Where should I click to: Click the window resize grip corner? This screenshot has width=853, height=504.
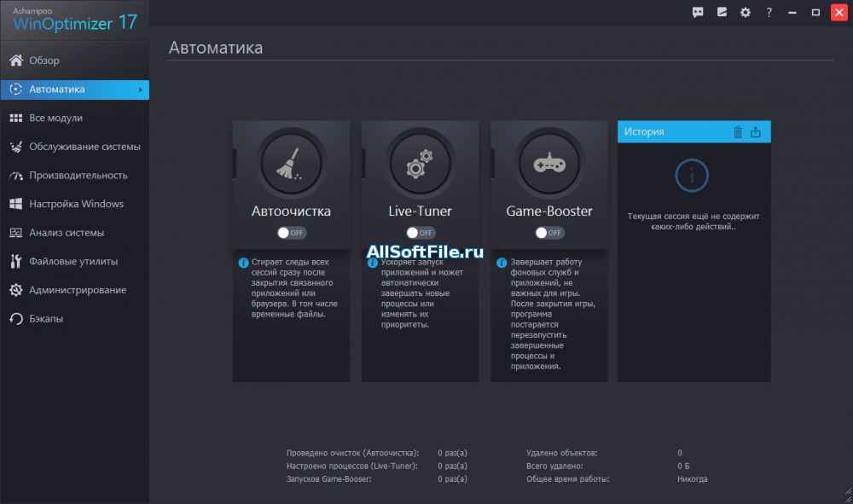point(848,495)
